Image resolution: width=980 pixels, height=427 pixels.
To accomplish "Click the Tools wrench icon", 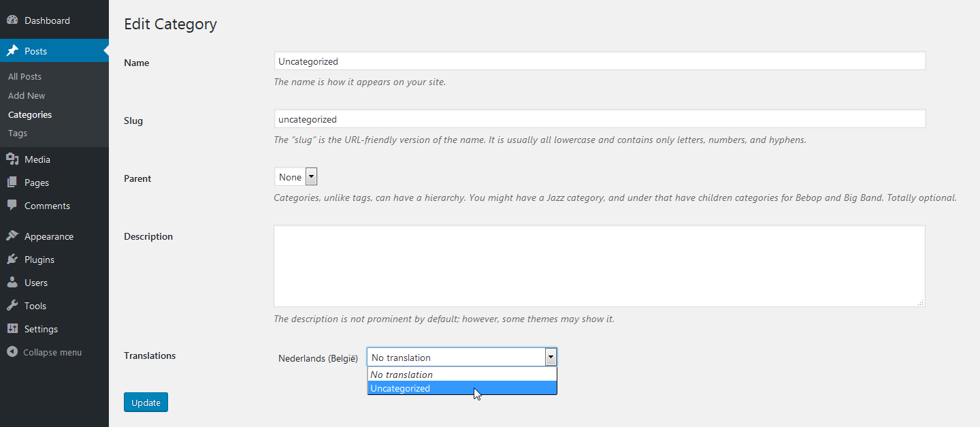I will pyautogui.click(x=12, y=306).
